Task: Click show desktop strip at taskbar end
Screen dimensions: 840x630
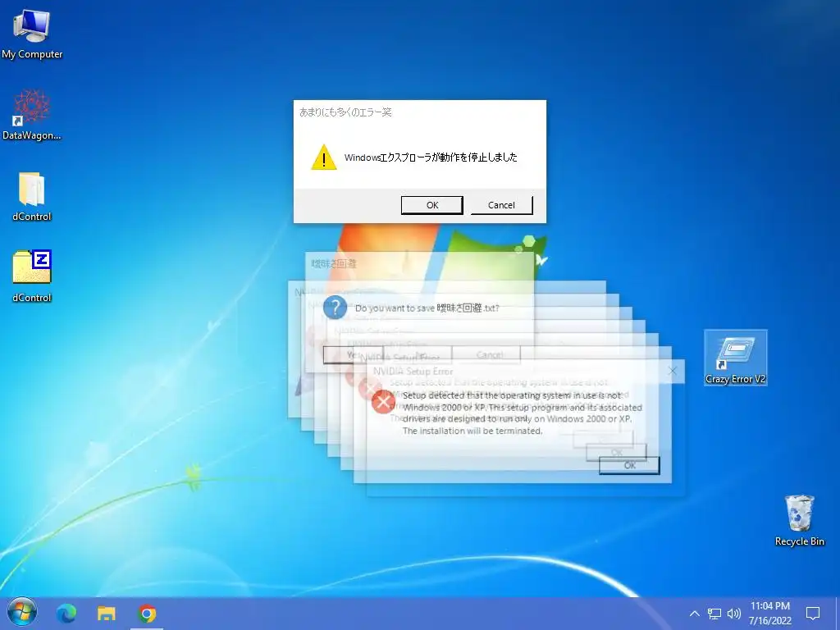Action: pos(838,614)
